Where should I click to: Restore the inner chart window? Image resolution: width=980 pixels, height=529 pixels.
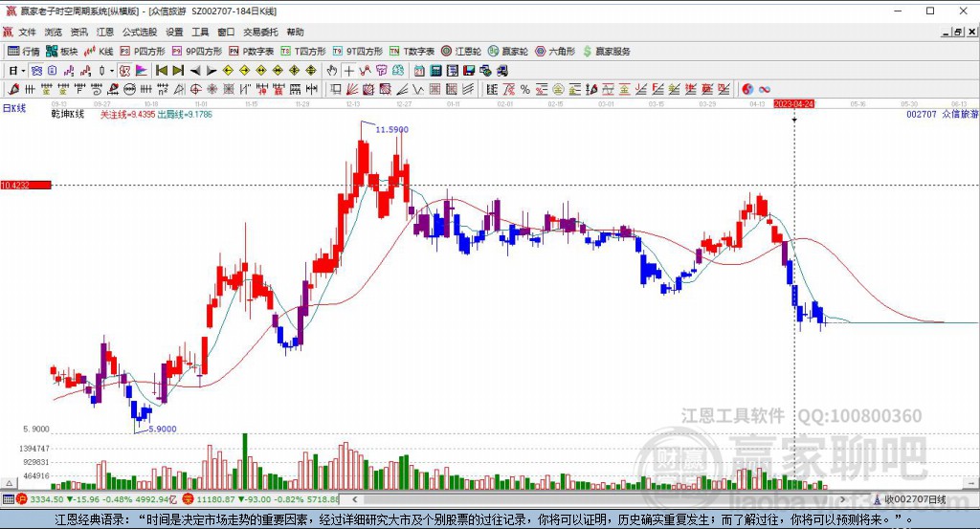[957, 32]
